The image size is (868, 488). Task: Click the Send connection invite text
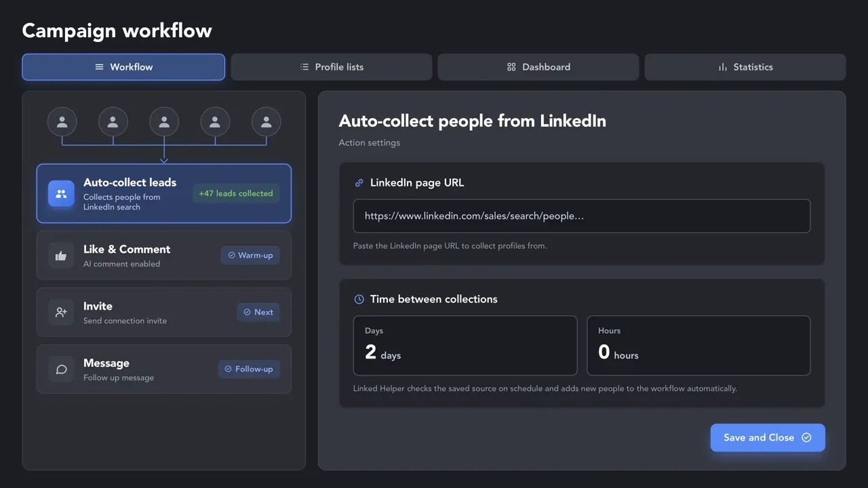pyautogui.click(x=125, y=321)
